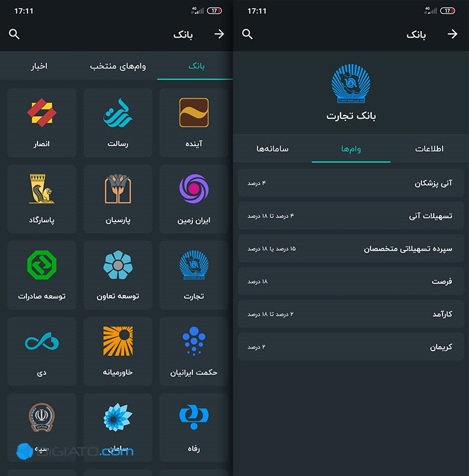
Task: Open the سامانه‌ها tab
Action: [x=272, y=148]
